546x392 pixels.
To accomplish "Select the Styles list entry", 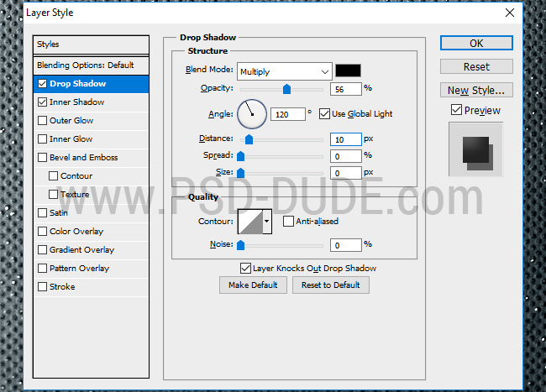I will [91, 44].
